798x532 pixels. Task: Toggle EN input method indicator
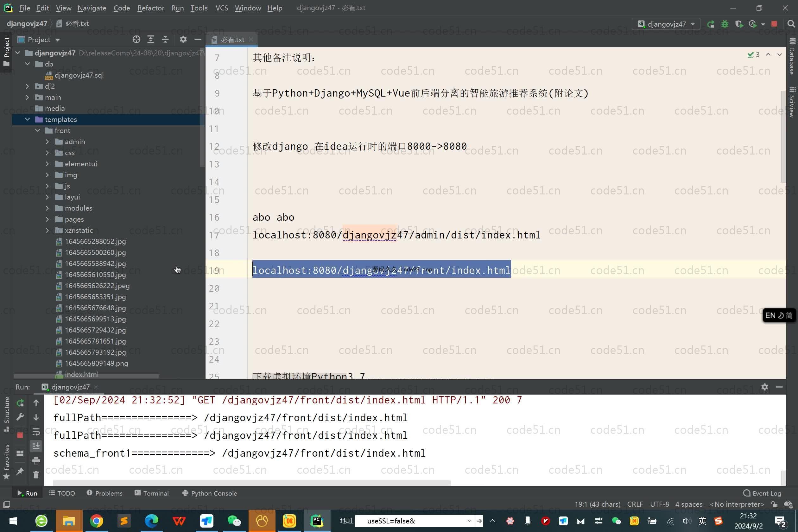tap(779, 315)
